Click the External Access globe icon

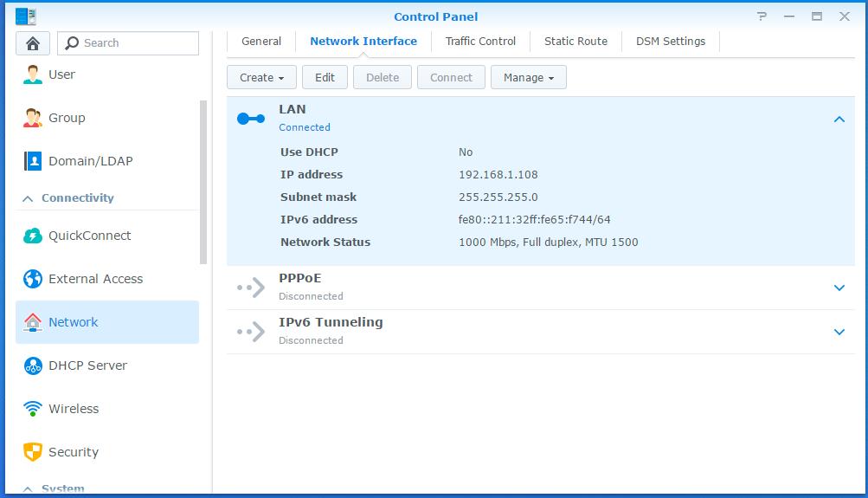click(33, 279)
